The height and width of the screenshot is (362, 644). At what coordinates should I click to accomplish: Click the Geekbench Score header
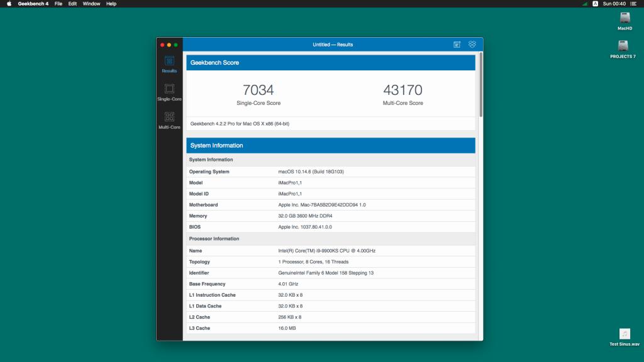[x=331, y=63]
